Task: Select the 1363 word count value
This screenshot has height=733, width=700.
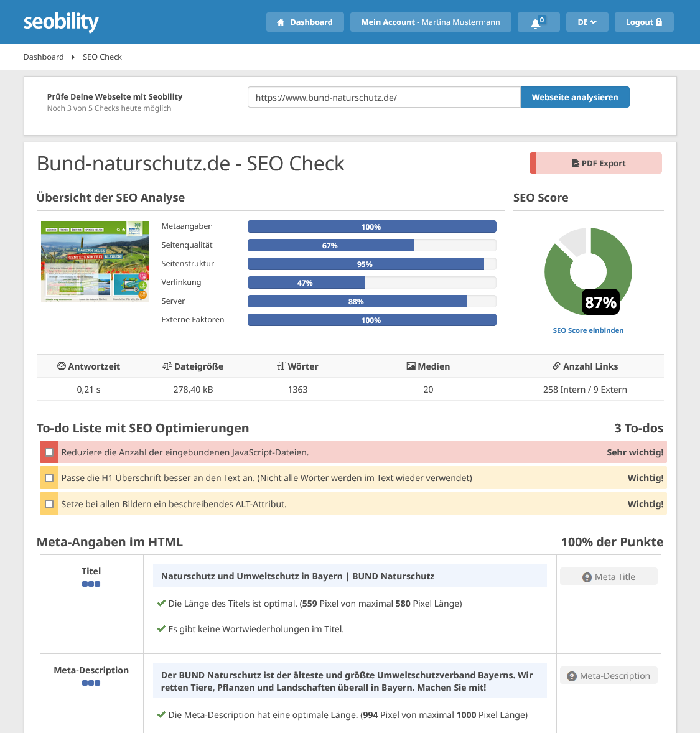Action: pyautogui.click(x=298, y=390)
